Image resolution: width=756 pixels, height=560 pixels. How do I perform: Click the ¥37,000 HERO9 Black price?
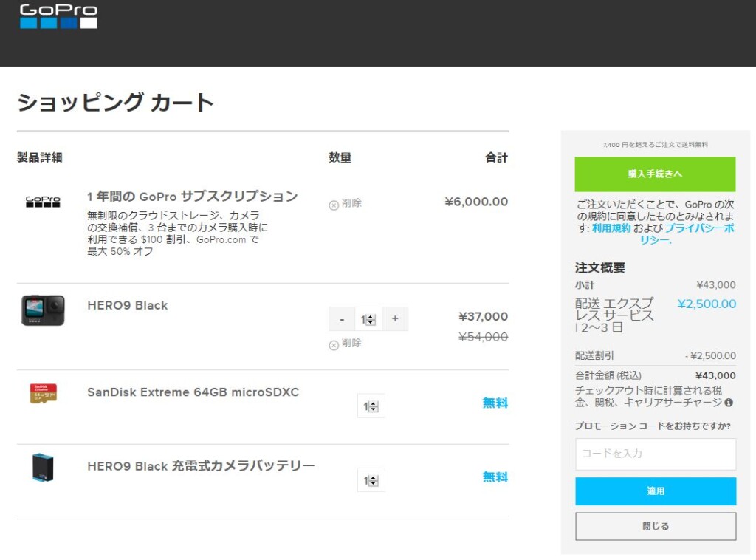[483, 316]
